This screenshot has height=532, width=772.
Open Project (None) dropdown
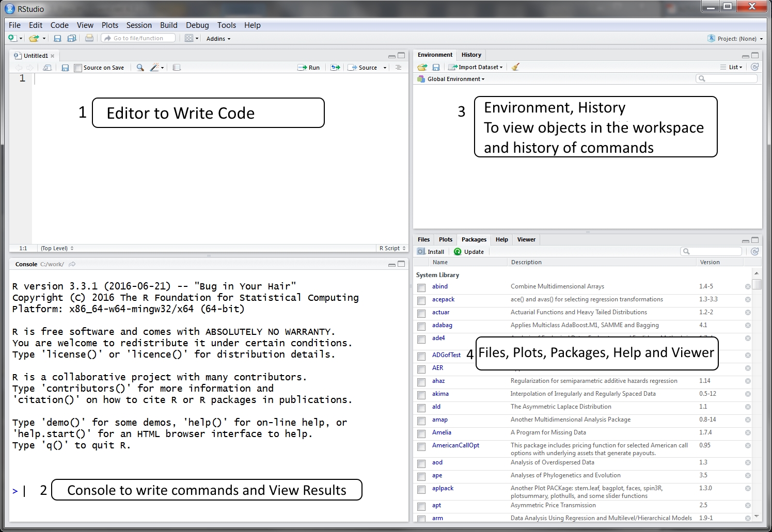coord(735,39)
